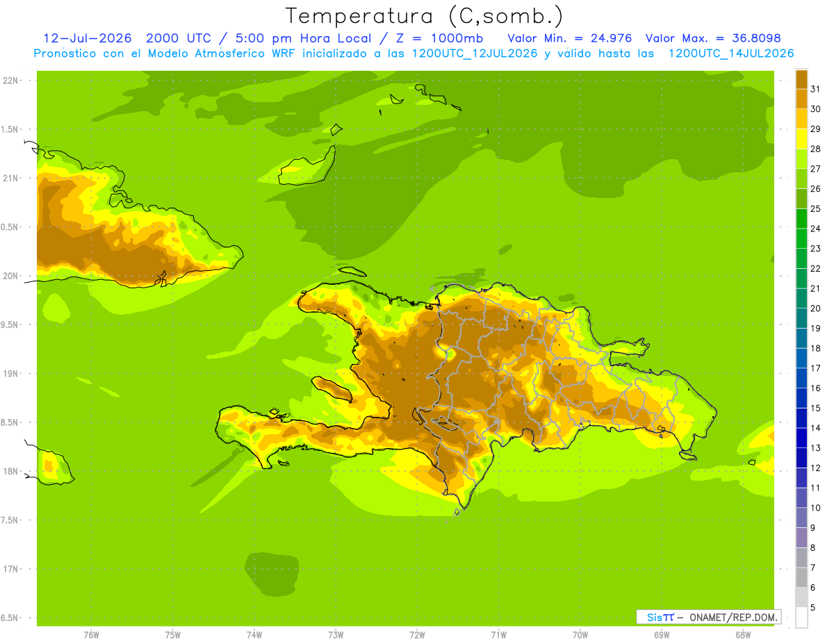This screenshot has width=834, height=644.
Task: Select the gray legend swatch between 6 and 7
Action: [x=801, y=577]
